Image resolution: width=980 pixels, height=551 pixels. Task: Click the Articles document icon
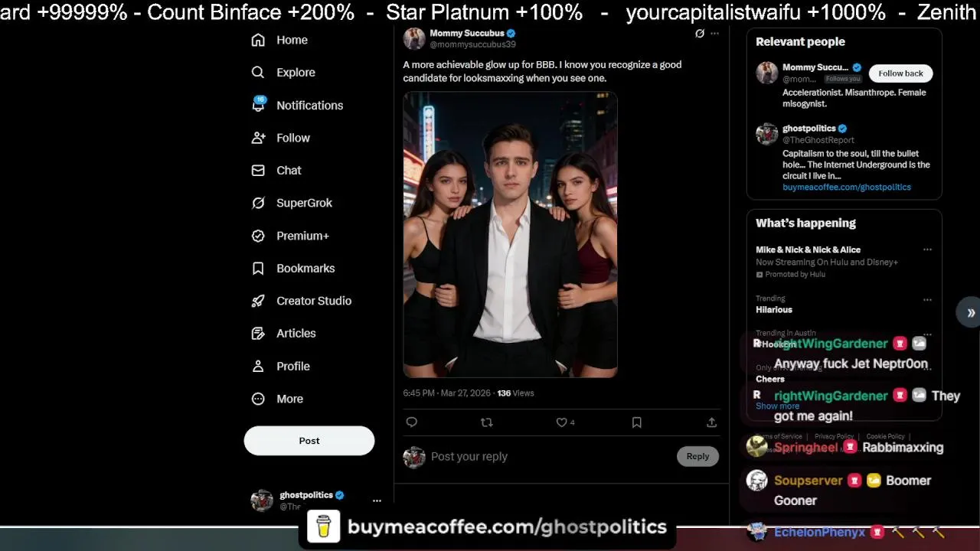coord(258,333)
